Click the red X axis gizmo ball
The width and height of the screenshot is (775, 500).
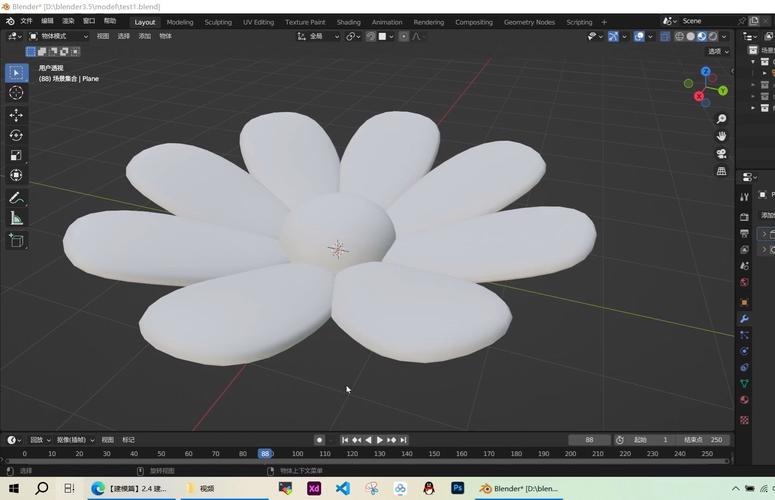(x=699, y=96)
